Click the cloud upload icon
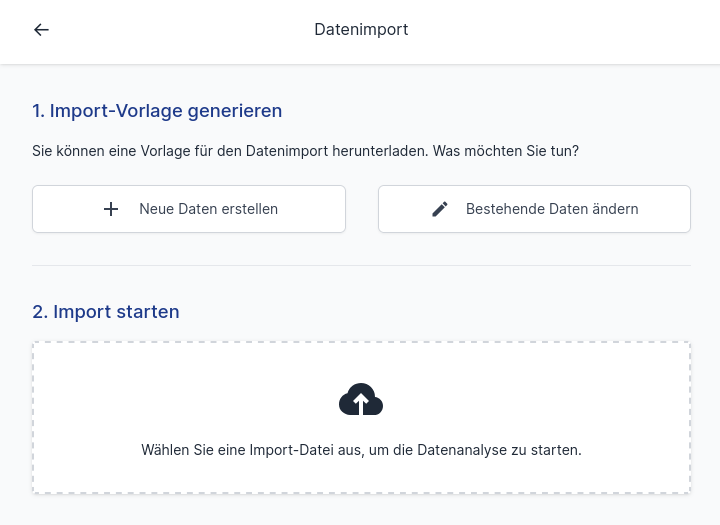720x525 pixels. 361,400
